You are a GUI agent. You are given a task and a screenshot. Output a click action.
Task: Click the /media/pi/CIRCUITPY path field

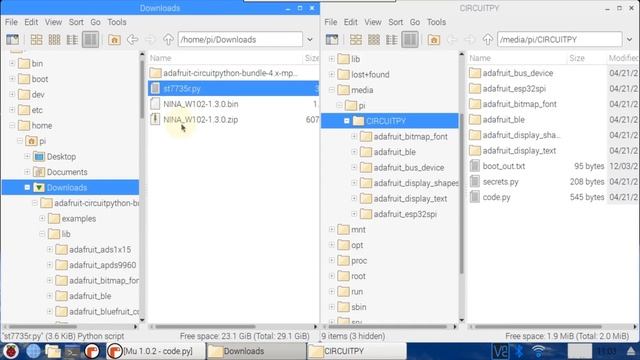pos(560,40)
